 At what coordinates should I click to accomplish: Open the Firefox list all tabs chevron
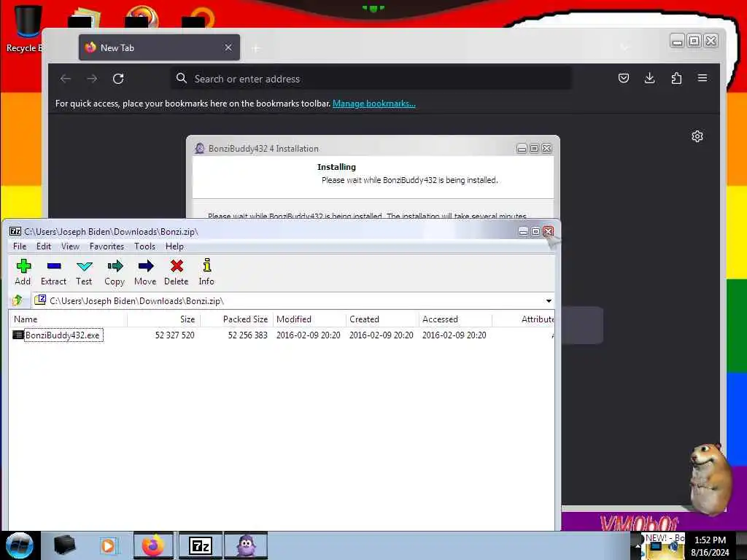tap(624, 47)
